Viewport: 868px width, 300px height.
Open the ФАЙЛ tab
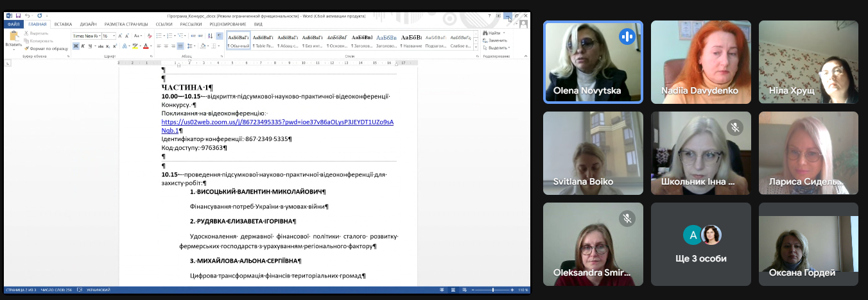click(13, 24)
